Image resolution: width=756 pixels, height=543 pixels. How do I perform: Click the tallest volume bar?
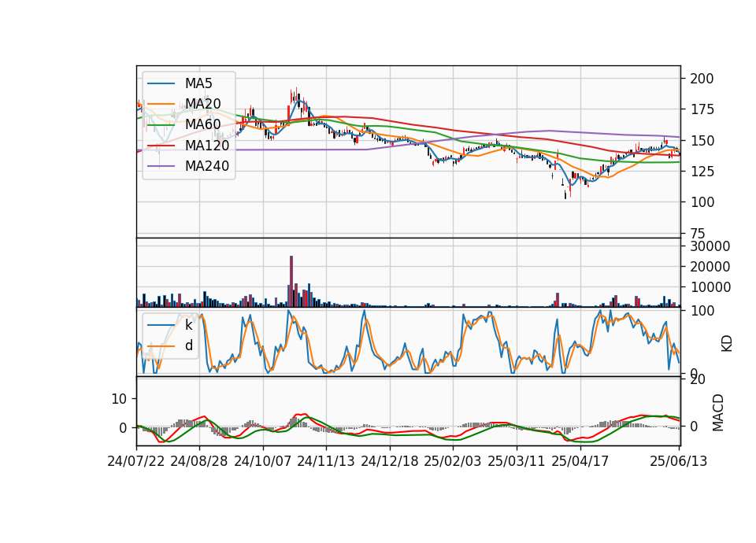click(x=291, y=282)
